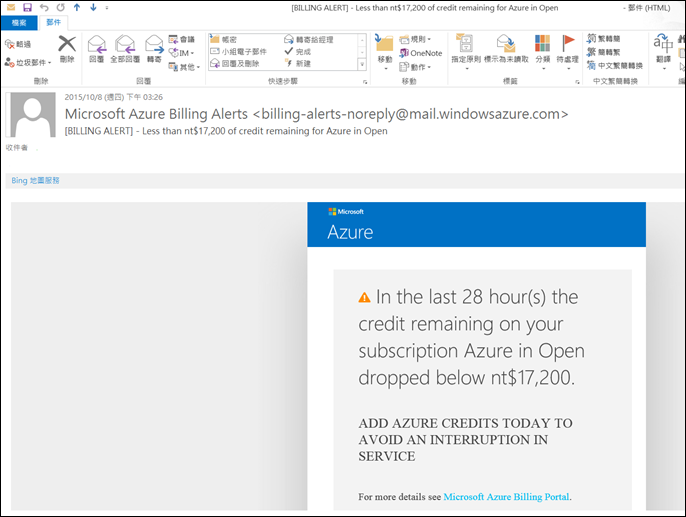Expand the Move (移動) folder dropdown

click(x=384, y=48)
